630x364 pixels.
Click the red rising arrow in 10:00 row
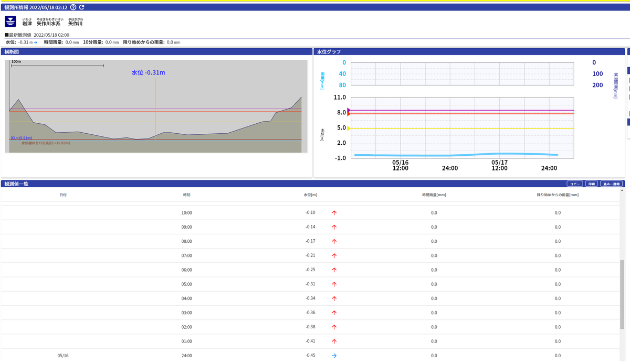click(334, 213)
